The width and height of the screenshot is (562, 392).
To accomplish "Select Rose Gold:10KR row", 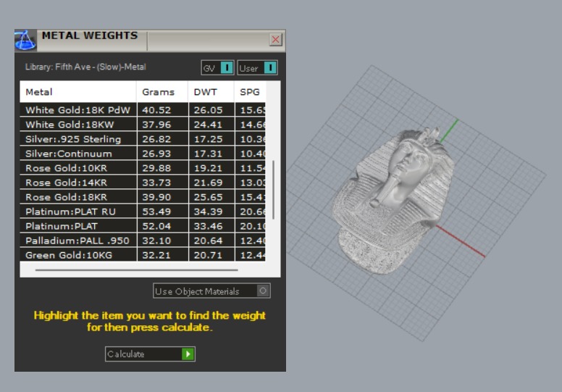I will [x=143, y=168].
